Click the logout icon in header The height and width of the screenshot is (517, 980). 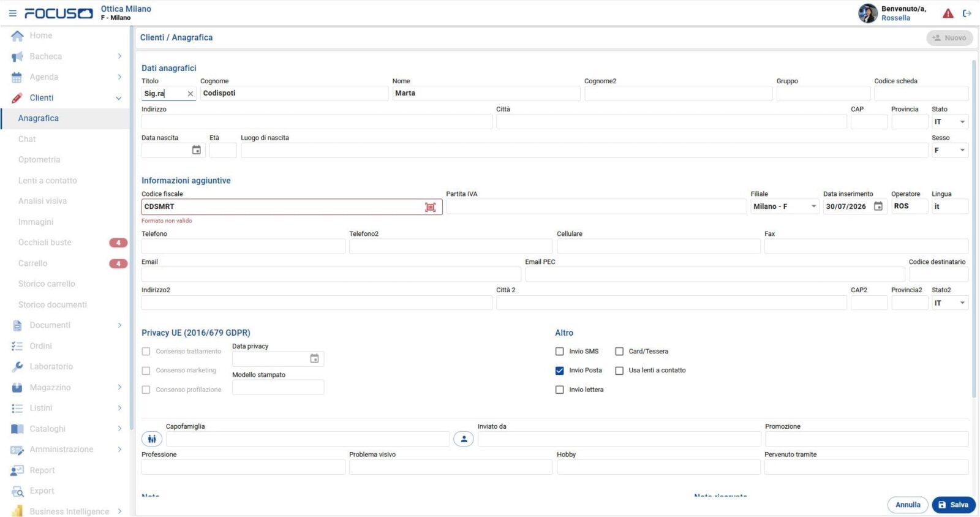pyautogui.click(x=967, y=13)
